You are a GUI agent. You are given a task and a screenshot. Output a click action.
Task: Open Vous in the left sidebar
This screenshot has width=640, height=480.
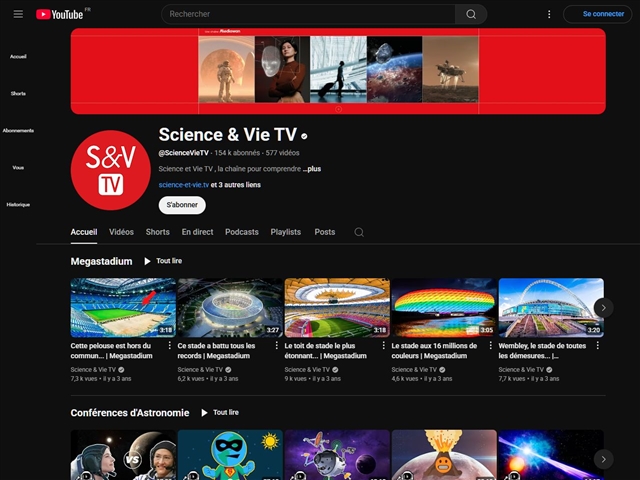pyautogui.click(x=18, y=167)
